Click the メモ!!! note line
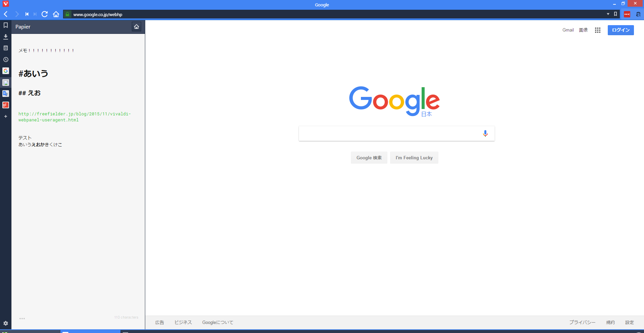This screenshot has width=644, height=333. pos(46,50)
